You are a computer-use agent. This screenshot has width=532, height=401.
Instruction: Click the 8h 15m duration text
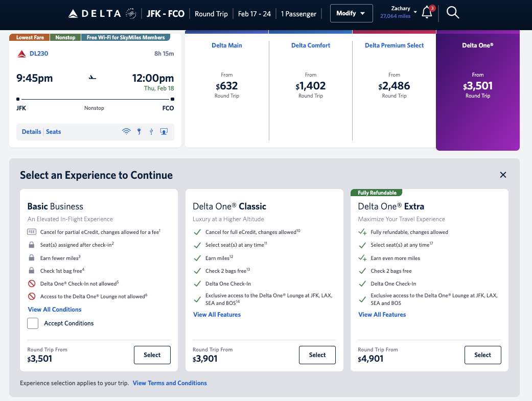(x=164, y=54)
